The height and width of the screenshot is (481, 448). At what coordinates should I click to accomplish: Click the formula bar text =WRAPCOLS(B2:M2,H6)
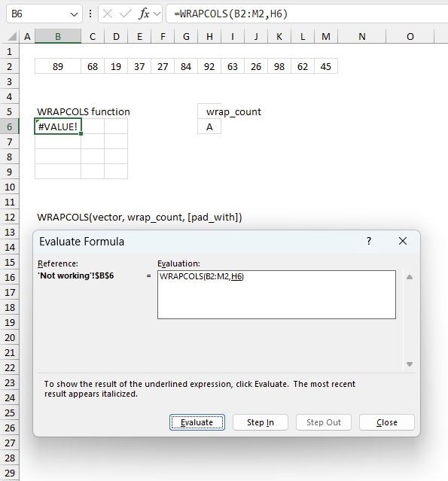[230, 14]
